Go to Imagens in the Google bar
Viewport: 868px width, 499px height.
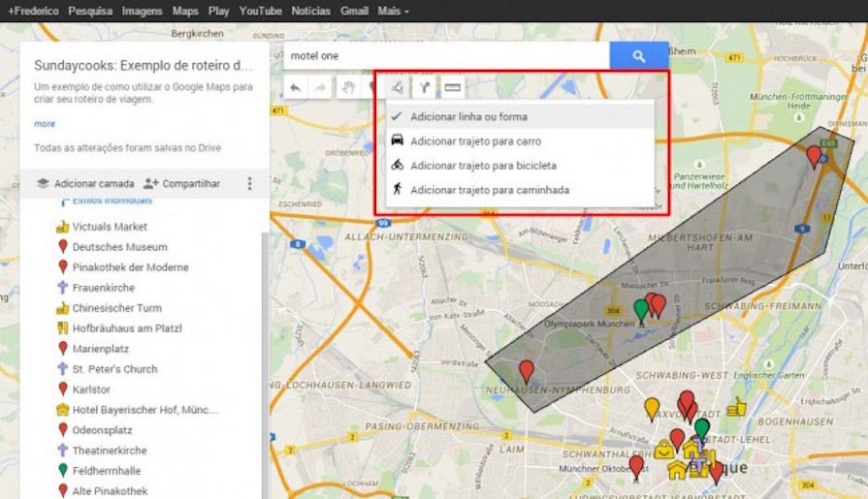pyautogui.click(x=142, y=11)
